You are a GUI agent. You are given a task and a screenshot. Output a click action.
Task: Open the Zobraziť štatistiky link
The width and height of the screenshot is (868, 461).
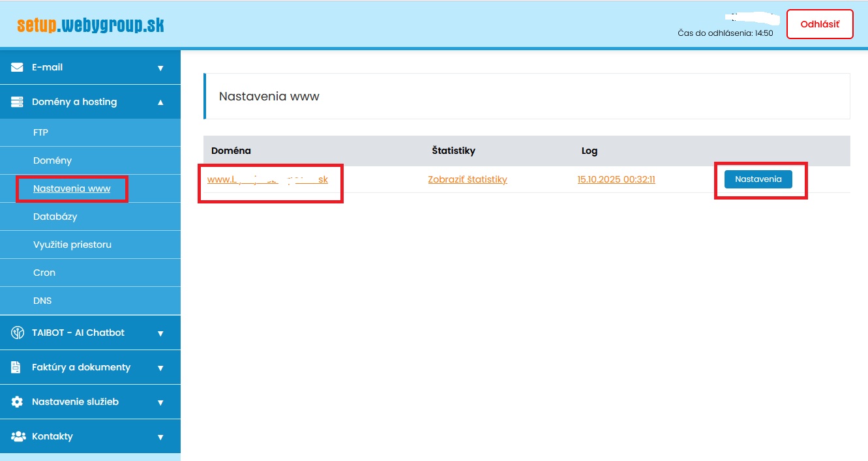467,179
